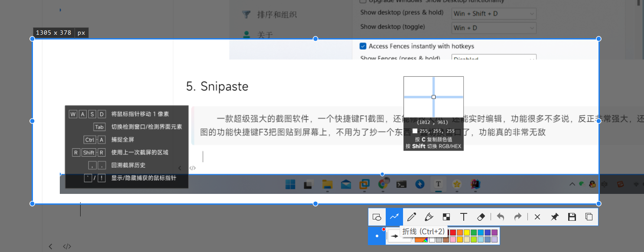Cancel the snip with the X icon
The width and height of the screenshot is (644, 252).
[x=537, y=217]
